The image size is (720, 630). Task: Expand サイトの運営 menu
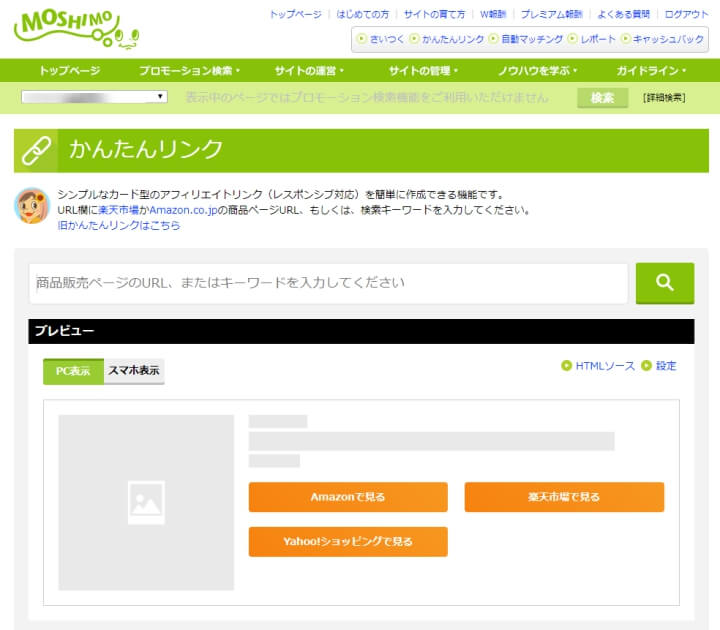[x=309, y=71]
